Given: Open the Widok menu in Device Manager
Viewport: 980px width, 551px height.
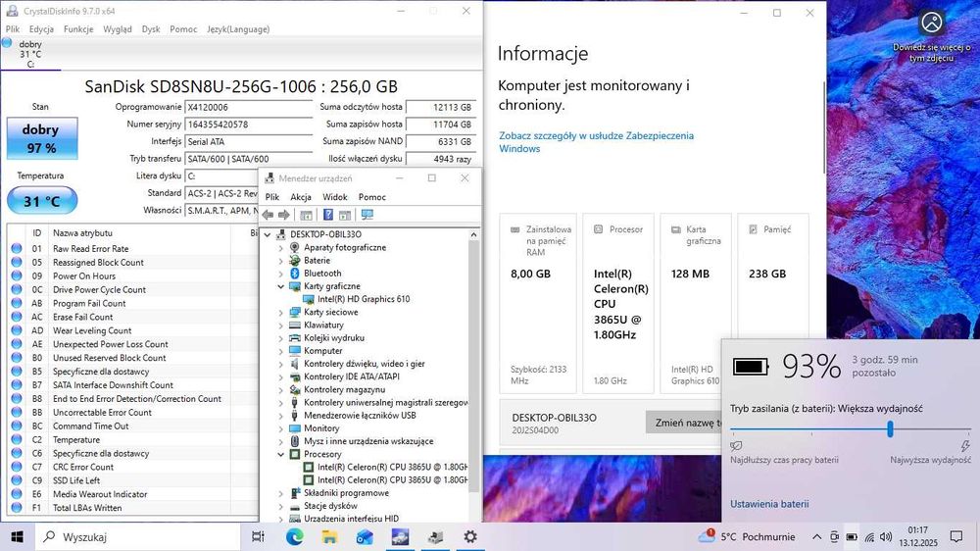Looking at the screenshot, I should point(335,197).
